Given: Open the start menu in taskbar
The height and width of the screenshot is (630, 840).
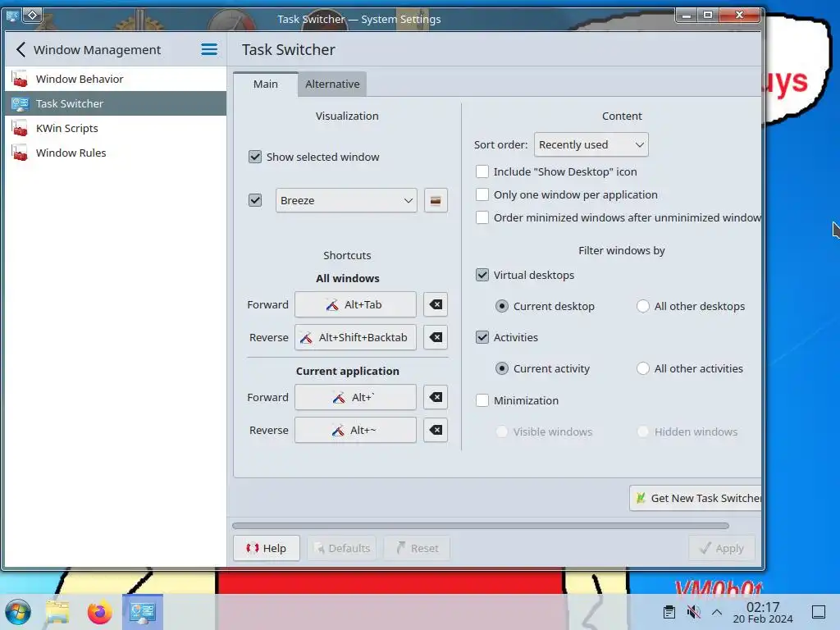Looking at the screenshot, I should click(x=18, y=612).
